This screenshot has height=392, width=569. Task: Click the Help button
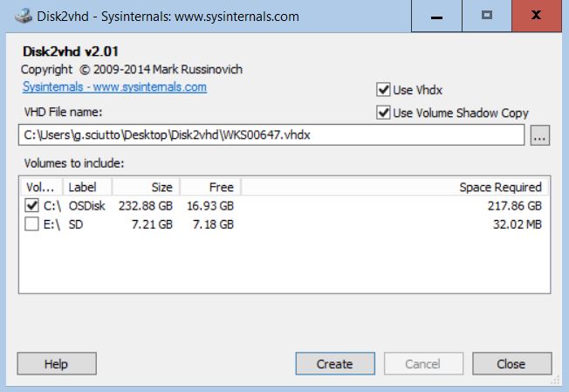tap(57, 364)
